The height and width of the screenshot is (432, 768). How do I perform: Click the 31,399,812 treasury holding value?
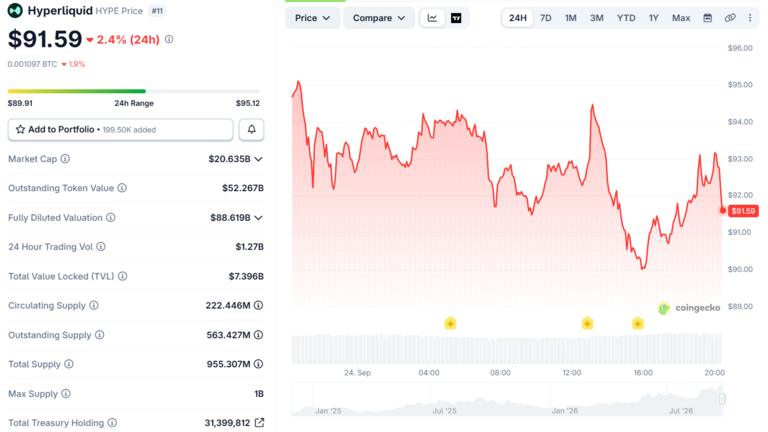point(227,422)
